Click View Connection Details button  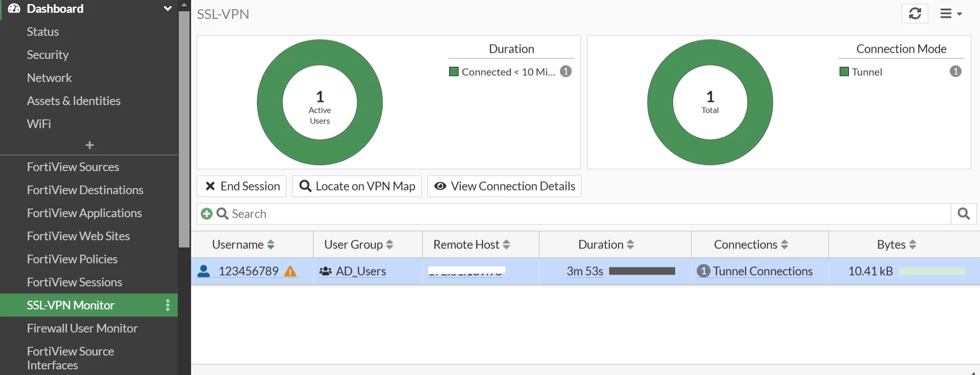[x=504, y=186]
